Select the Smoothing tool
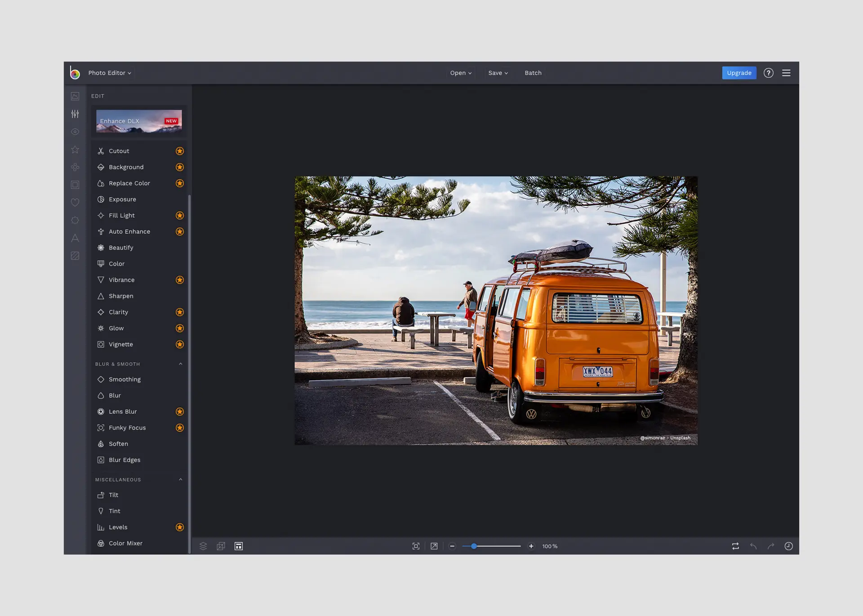Viewport: 863px width, 616px height. [x=139, y=379]
